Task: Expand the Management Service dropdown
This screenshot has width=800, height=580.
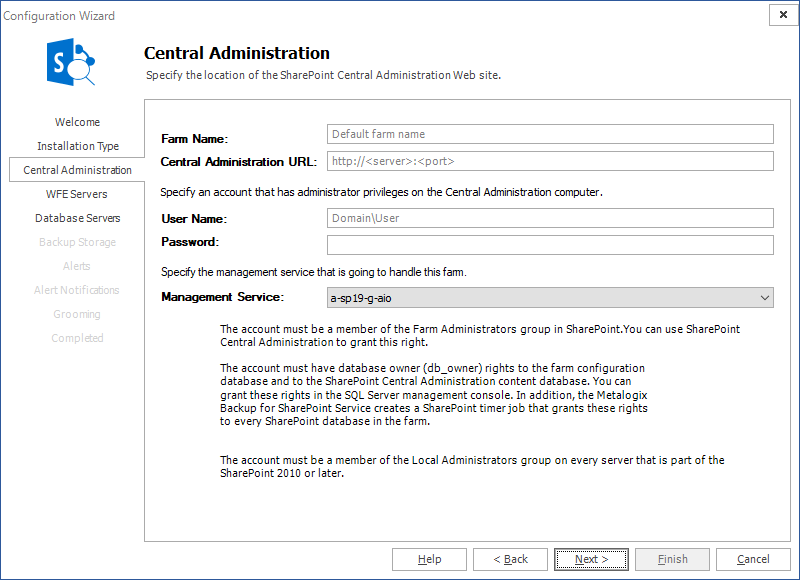Action: [x=550, y=297]
